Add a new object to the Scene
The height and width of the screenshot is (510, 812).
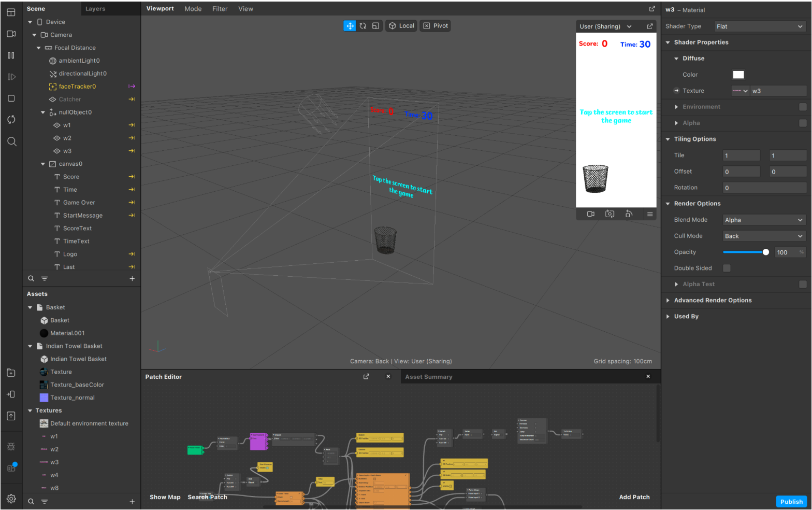132,279
